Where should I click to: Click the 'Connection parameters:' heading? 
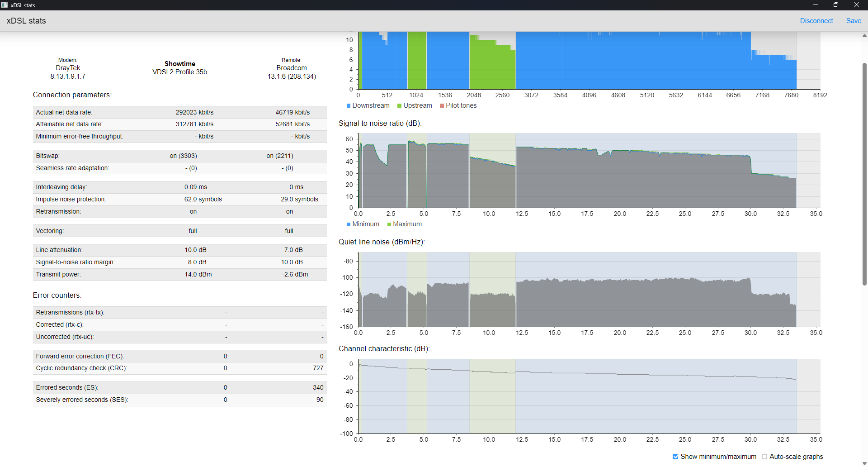tap(72, 95)
